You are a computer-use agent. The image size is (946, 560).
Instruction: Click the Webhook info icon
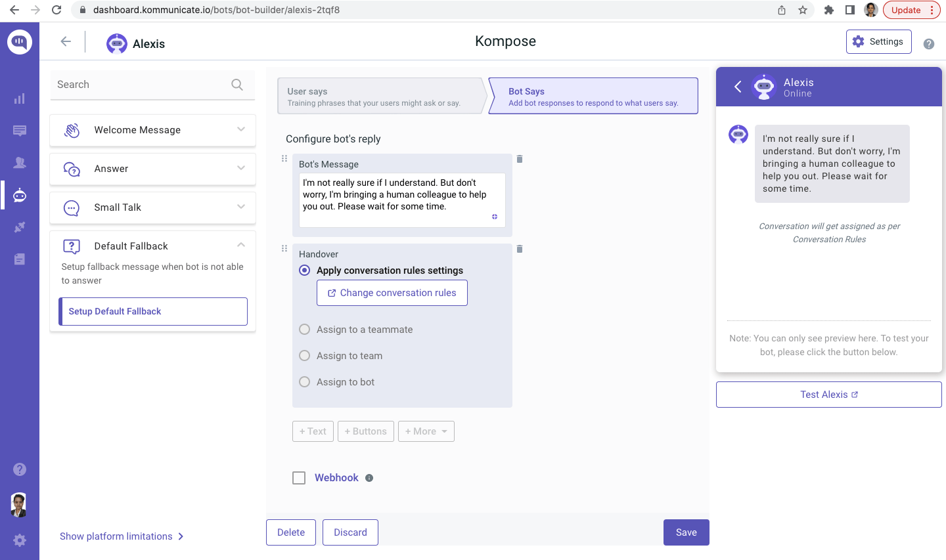pos(369,478)
